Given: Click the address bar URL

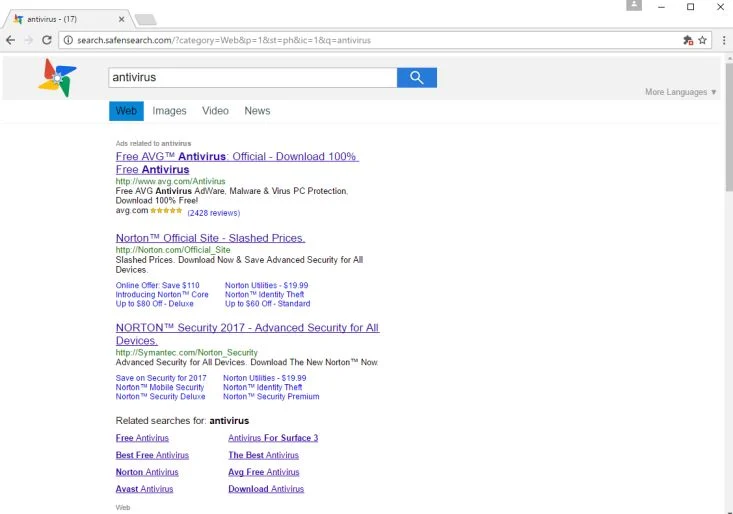Looking at the screenshot, I should 224,40.
